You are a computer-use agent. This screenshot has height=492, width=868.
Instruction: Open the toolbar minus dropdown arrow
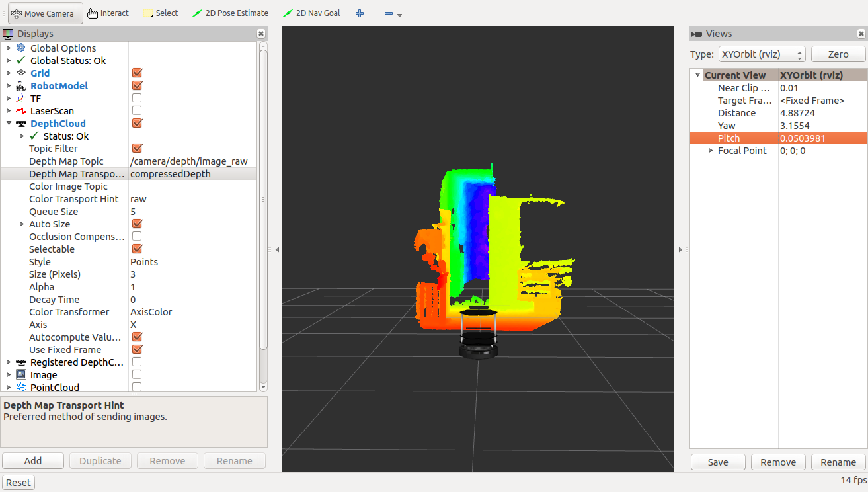tap(399, 15)
